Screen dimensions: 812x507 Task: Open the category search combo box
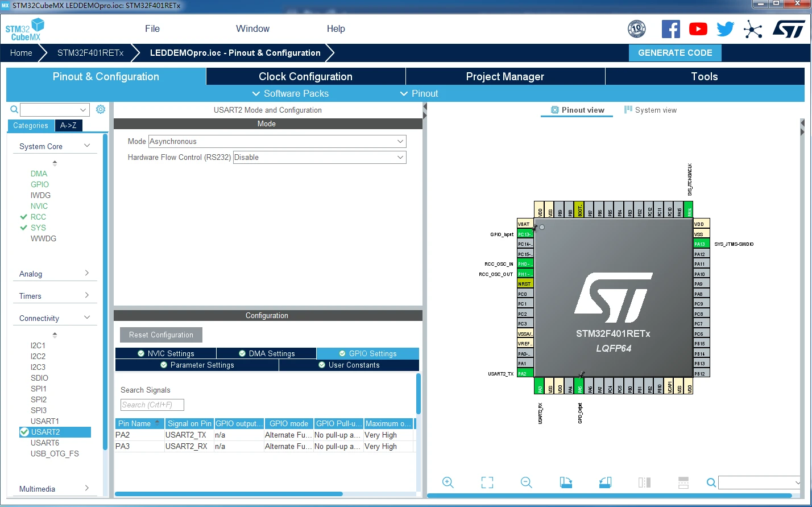click(55, 110)
